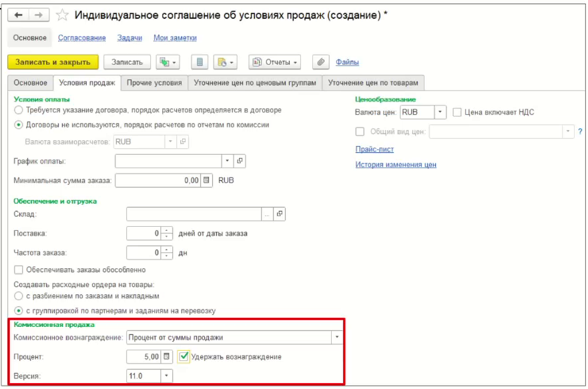Check Обеспечивать заказы обособленно
This screenshot has height=389, width=588.
pos(19,270)
